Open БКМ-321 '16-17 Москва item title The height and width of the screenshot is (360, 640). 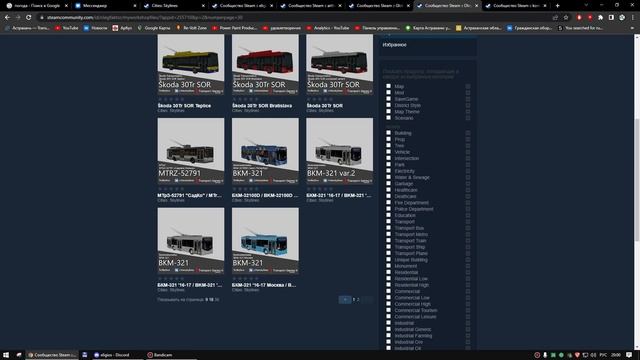pyautogui.click(x=264, y=285)
